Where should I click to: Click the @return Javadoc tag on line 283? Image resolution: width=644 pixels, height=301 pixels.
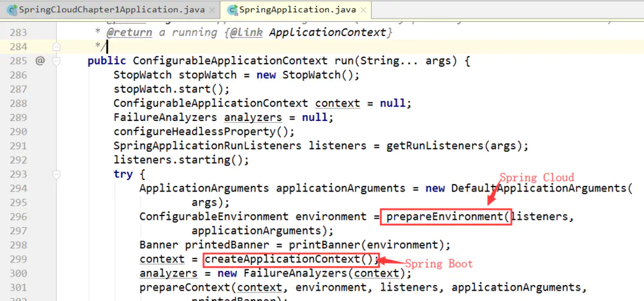click(x=129, y=32)
